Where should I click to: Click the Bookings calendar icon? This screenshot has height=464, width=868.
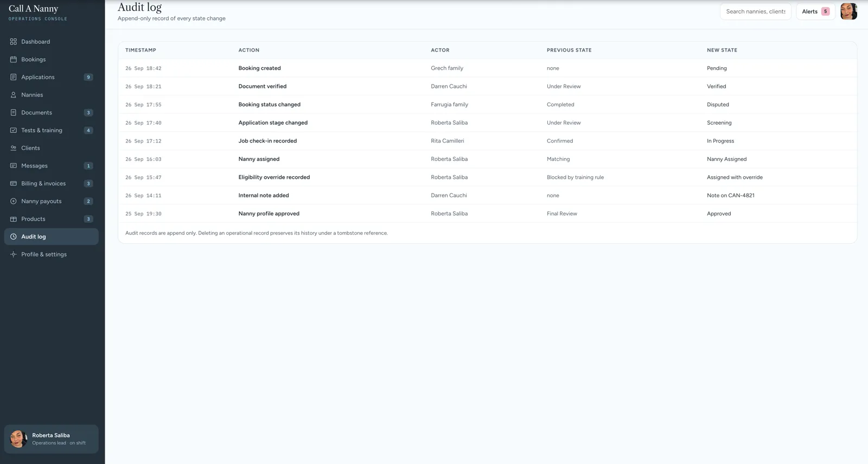[14, 60]
